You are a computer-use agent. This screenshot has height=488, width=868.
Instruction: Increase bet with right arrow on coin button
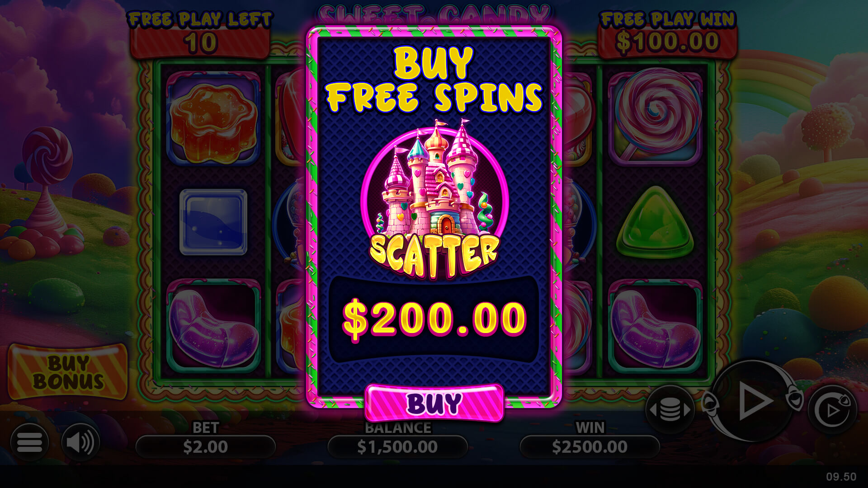(687, 410)
